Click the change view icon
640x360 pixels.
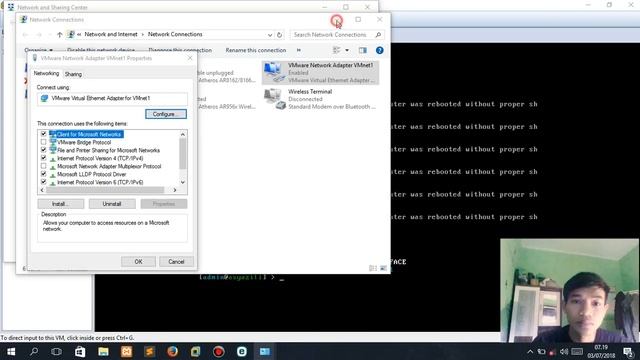coord(336,50)
